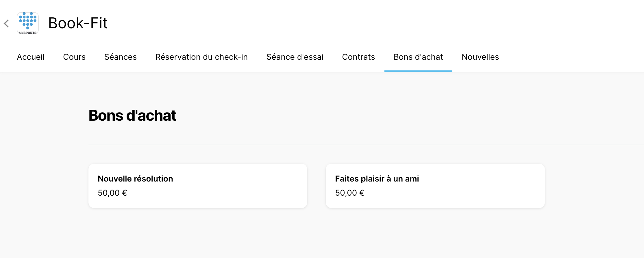Image resolution: width=644 pixels, height=258 pixels.
Task: Click the Book-Fit title text
Action: click(x=78, y=23)
